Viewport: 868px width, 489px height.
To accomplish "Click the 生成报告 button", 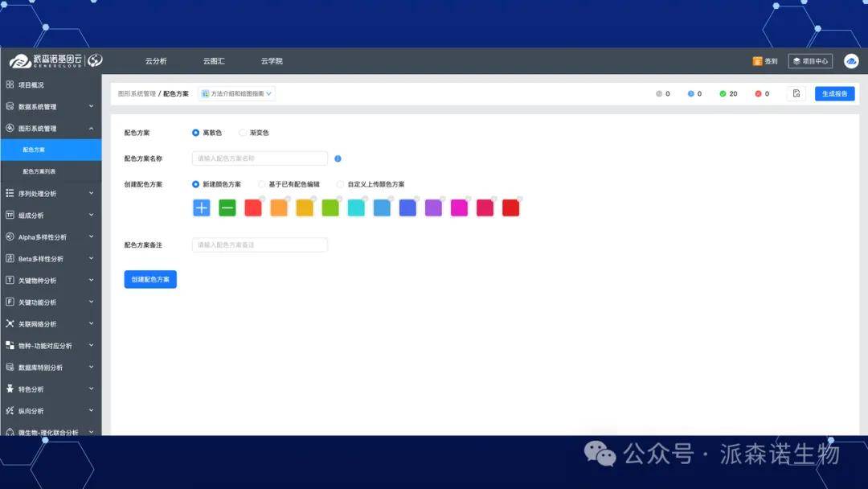I will coord(834,93).
